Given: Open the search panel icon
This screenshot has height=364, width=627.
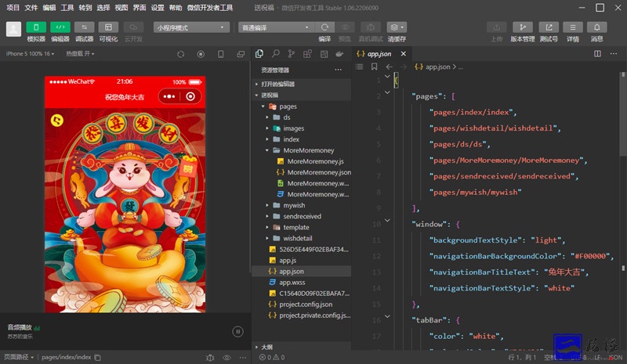Looking at the screenshot, I should tap(276, 53).
